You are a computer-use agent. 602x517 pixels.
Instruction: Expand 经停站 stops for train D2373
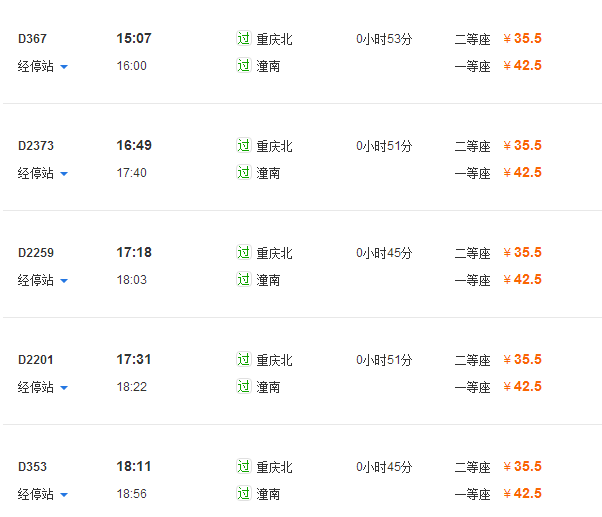coord(43,173)
